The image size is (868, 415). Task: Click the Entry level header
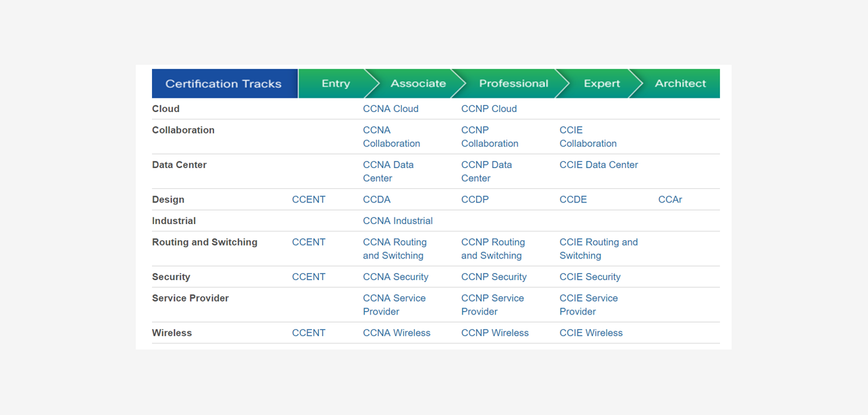[336, 84]
